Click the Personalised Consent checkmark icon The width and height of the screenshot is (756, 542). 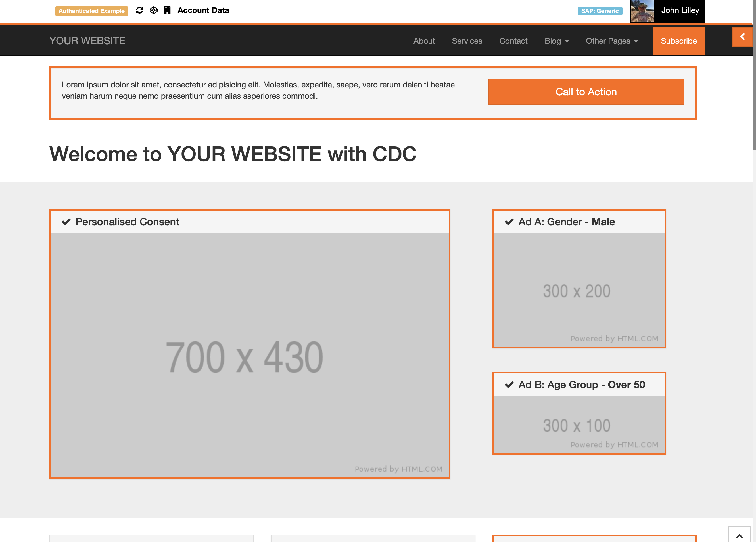tap(66, 222)
